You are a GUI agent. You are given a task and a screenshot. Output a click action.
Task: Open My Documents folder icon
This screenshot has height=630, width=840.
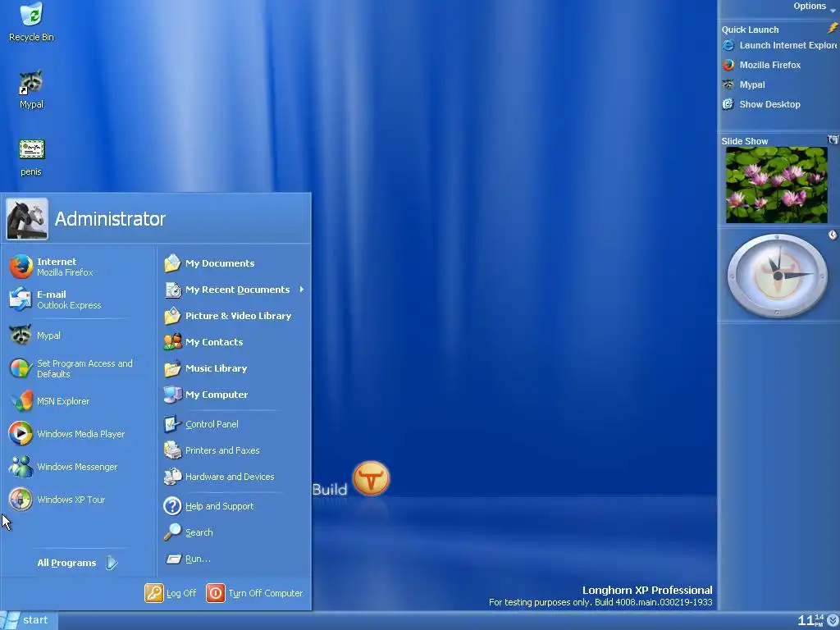[x=172, y=263]
